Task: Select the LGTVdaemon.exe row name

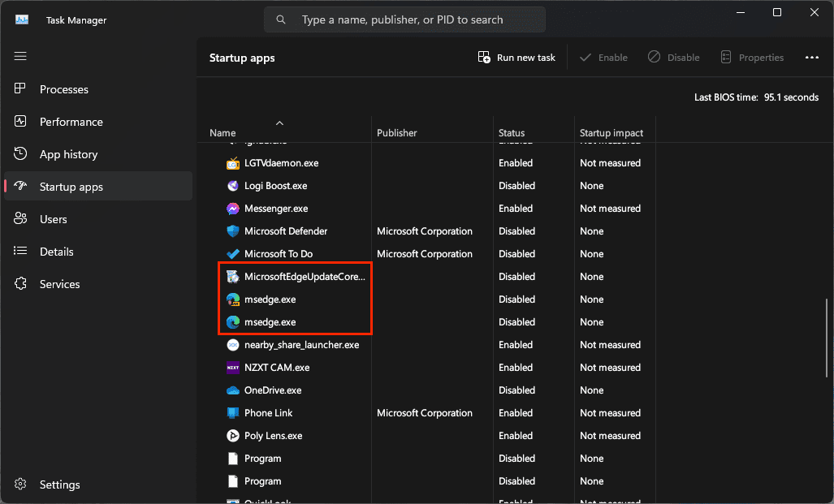Action: pos(281,163)
